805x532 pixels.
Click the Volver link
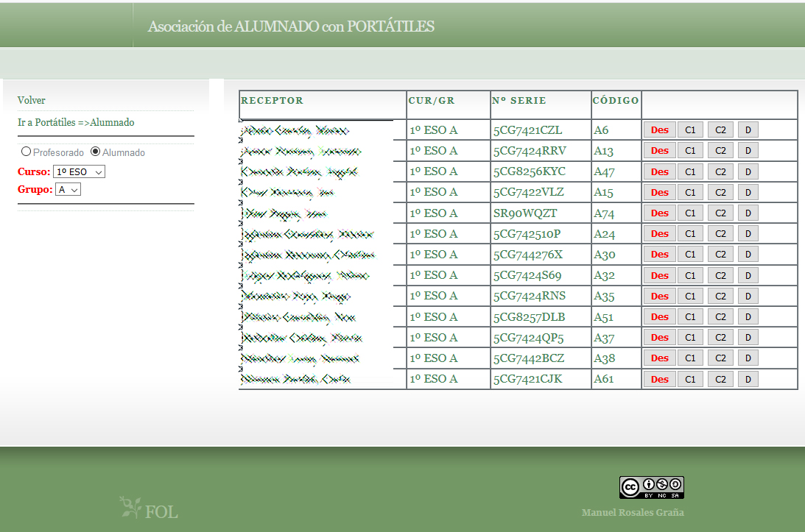point(32,100)
